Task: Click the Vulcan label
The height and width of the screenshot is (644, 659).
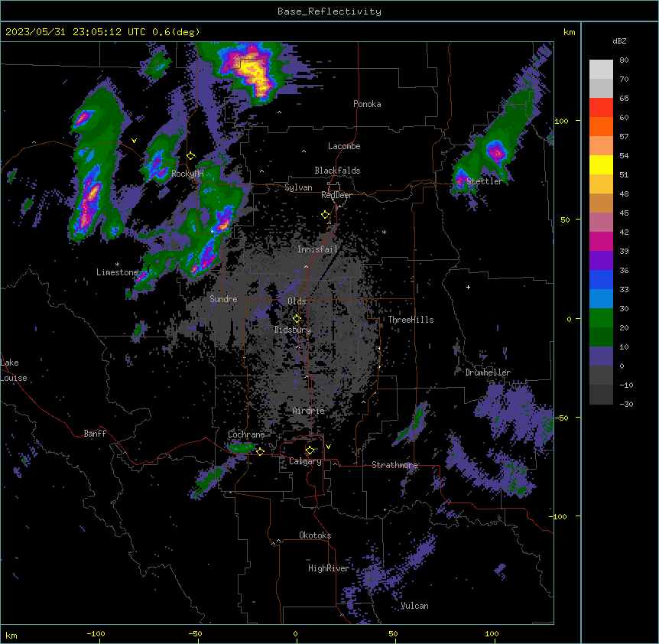Action: coord(414,606)
